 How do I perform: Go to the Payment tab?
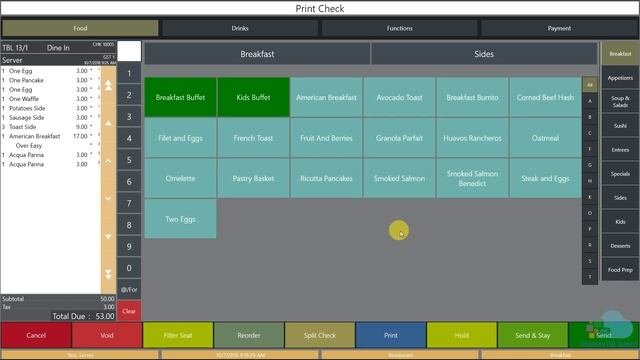[x=559, y=28]
